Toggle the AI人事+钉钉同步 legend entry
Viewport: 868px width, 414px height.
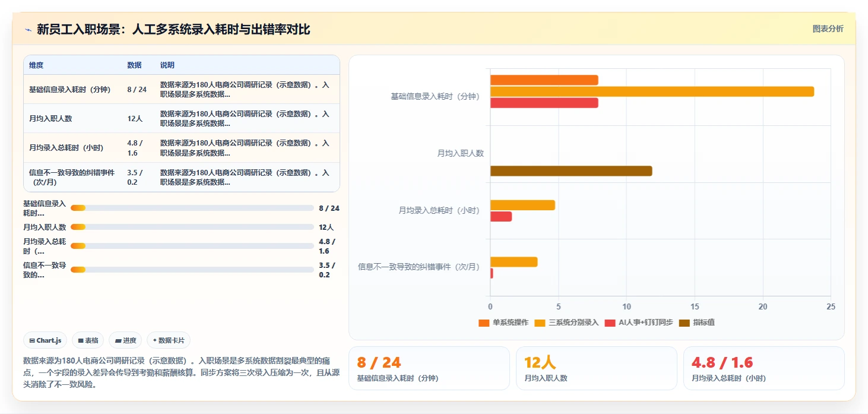coord(638,323)
